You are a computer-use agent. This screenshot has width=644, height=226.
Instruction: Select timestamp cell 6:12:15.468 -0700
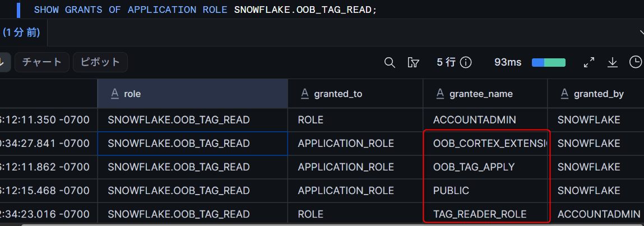tap(48, 191)
